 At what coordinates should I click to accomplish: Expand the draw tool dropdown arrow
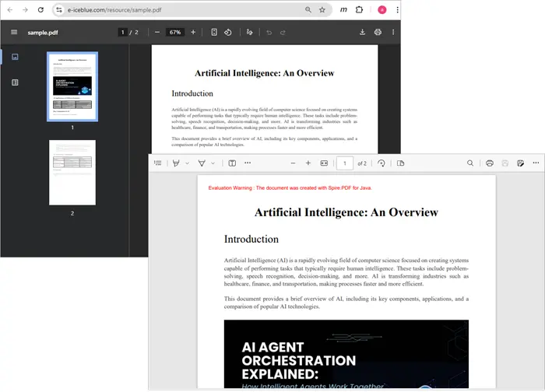click(213, 163)
